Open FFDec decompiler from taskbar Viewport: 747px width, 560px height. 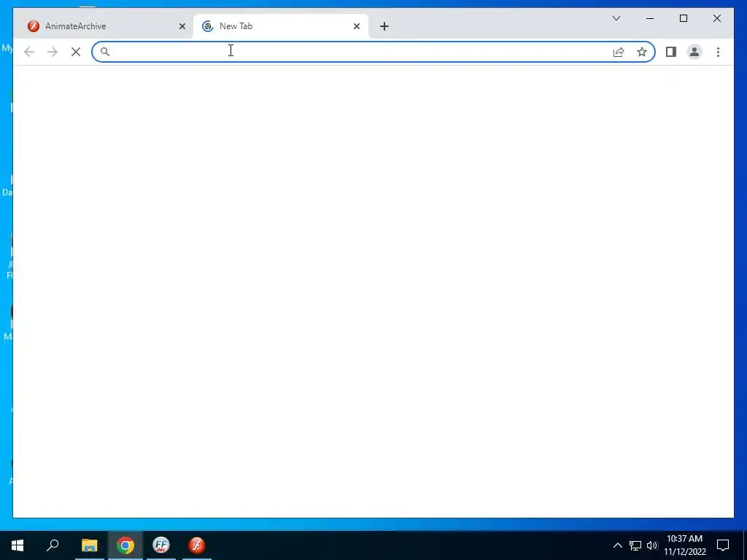pyautogui.click(x=161, y=545)
